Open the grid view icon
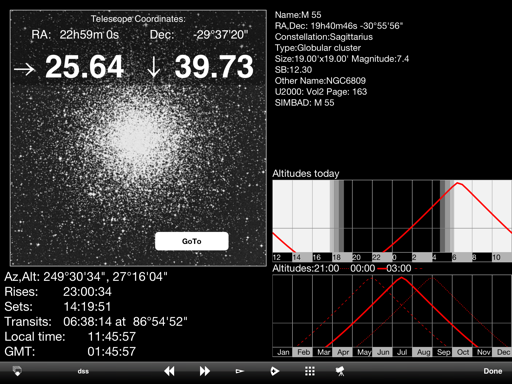The width and height of the screenshot is (512, 384). click(310, 371)
